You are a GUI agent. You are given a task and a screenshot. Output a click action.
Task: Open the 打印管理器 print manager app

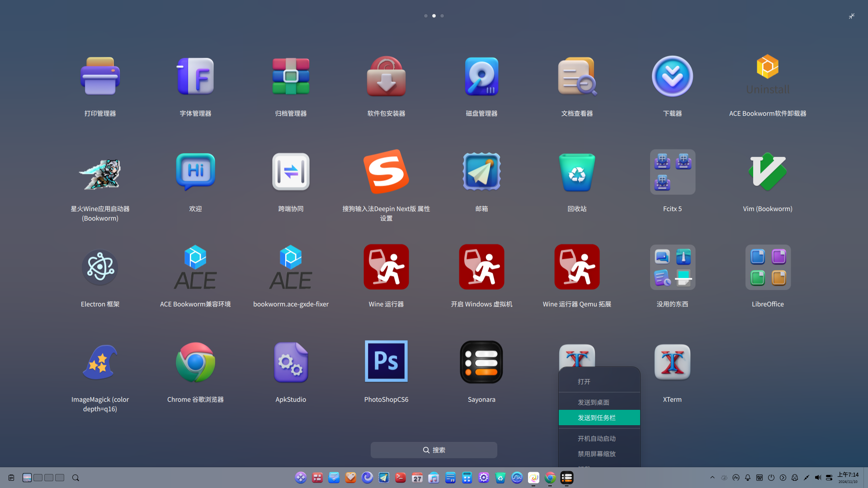pyautogui.click(x=100, y=76)
